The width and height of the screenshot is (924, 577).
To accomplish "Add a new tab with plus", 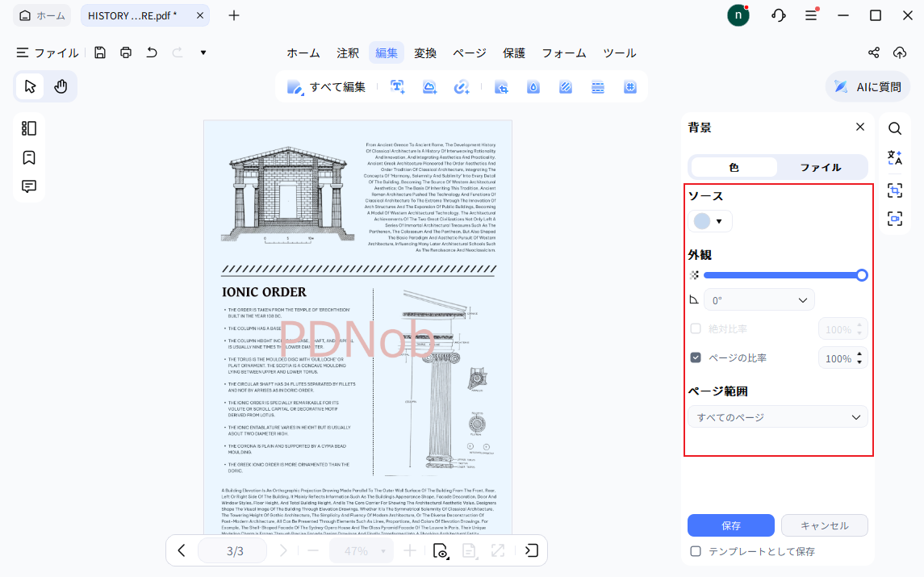I will (x=234, y=15).
